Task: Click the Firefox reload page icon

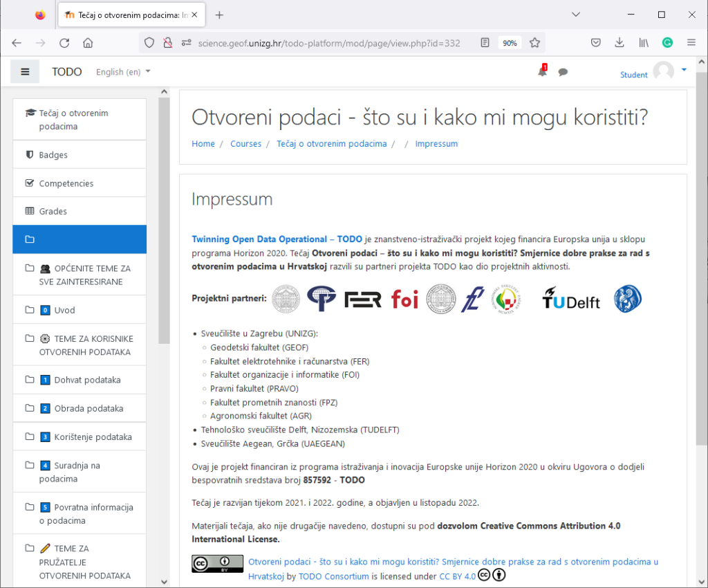Action: [64, 43]
